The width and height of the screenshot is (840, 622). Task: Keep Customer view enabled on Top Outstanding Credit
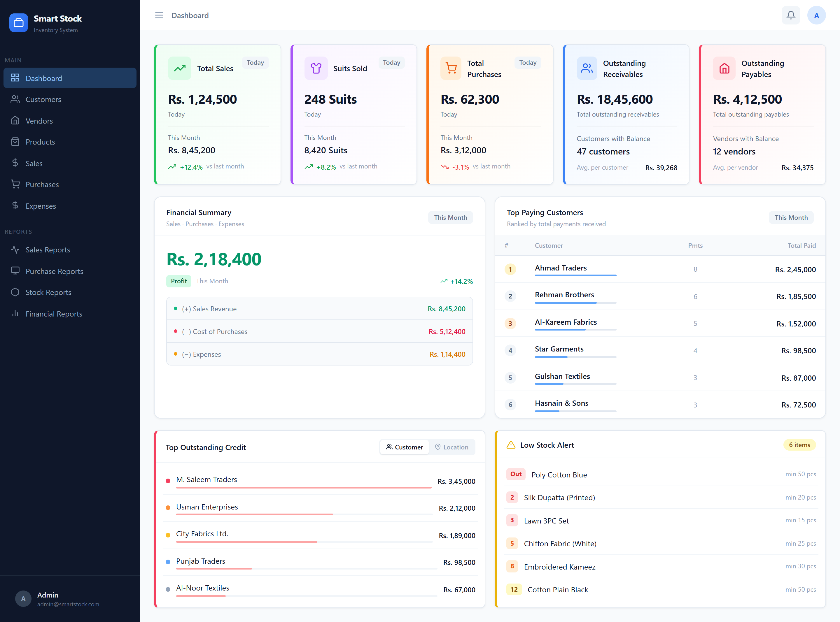404,447
